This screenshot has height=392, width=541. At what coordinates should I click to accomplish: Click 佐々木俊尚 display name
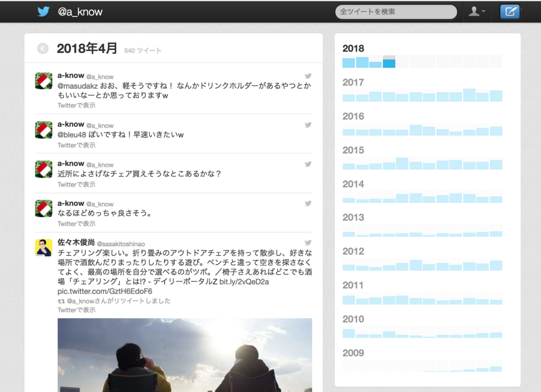(x=76, y=242)
